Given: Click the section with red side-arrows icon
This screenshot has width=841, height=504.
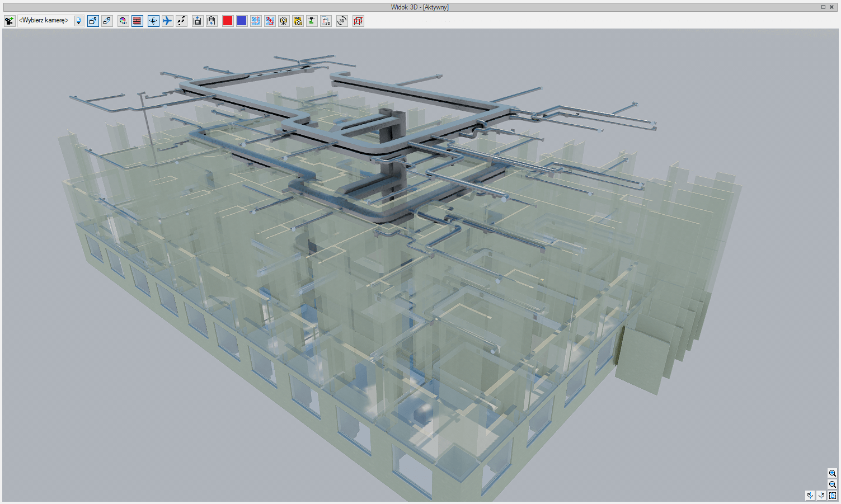Looking at the screenshot, I should [270, 21].
